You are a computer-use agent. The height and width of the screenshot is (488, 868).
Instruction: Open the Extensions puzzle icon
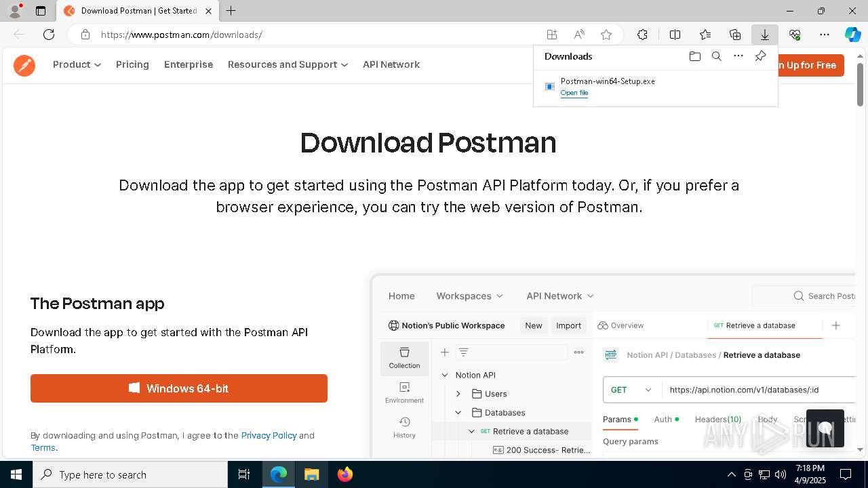(642, 35)
